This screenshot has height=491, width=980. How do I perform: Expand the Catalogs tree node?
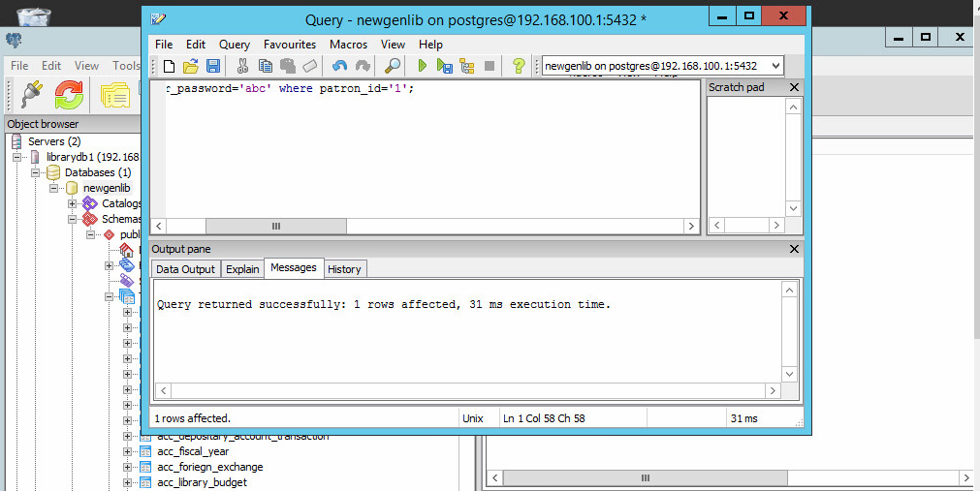tap(73, 203)
